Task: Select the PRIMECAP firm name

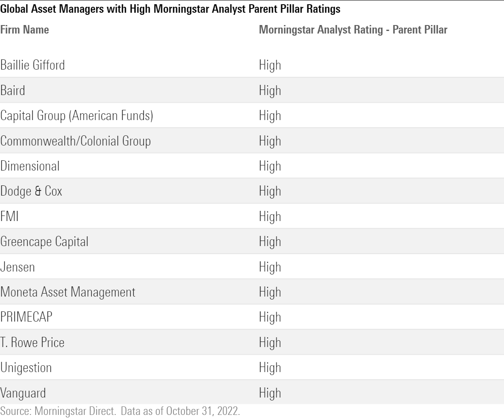Action: click(x=28, y=318)
